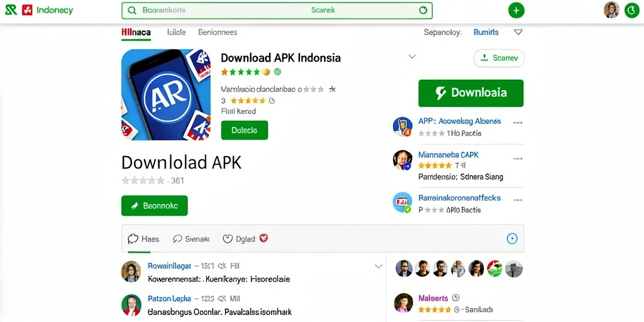Screen dimensions: 644x322
Task: Open the Nalserts profile link
Action: click(433, 297)
